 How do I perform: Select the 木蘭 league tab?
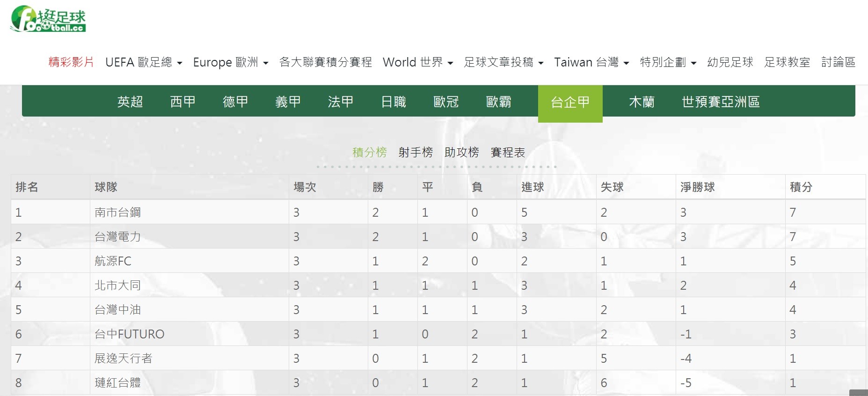coord(642,102)
